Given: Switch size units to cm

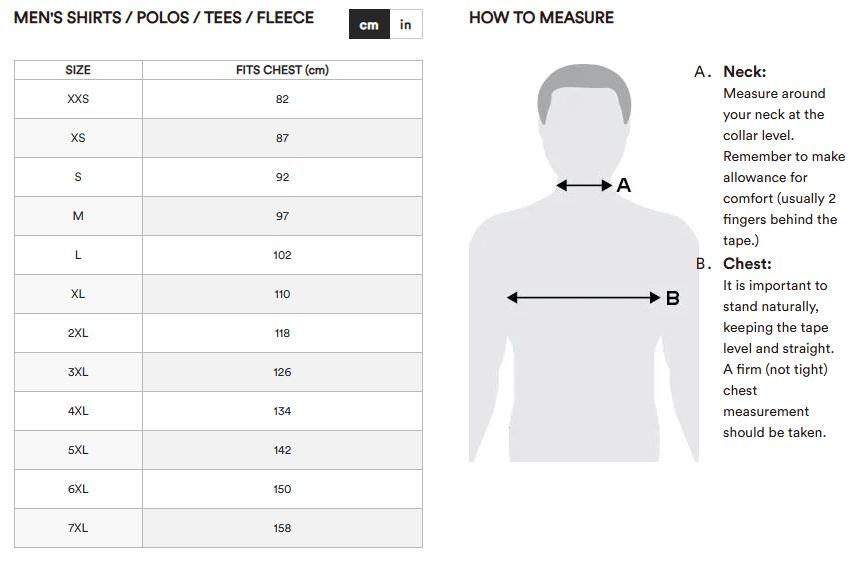Looking at the screenshot, I should tap(369, 25).
